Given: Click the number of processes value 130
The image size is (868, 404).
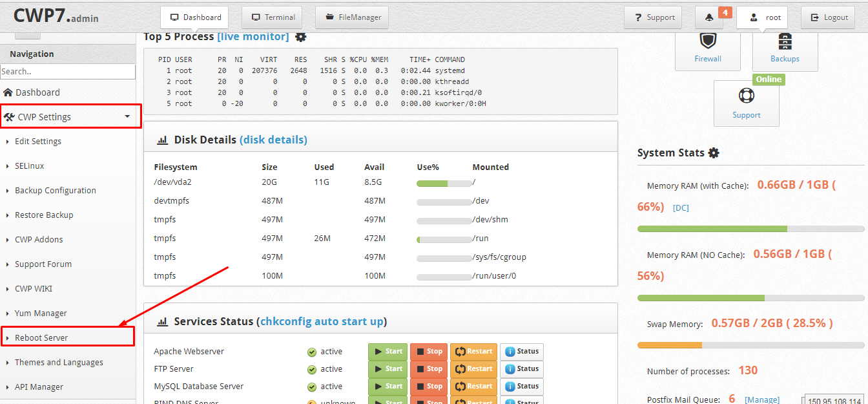Looking at the screenshot, I should [748, 370].
